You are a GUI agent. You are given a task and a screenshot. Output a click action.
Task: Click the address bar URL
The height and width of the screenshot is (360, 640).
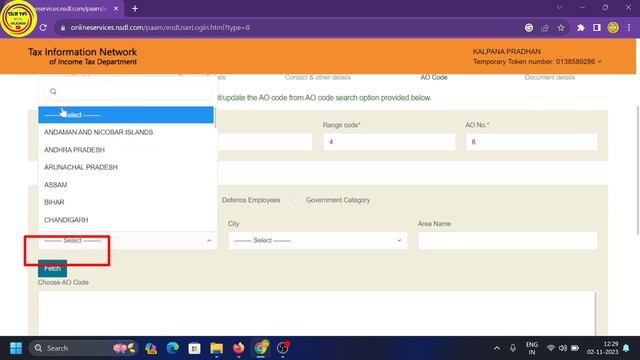point(160,28)
